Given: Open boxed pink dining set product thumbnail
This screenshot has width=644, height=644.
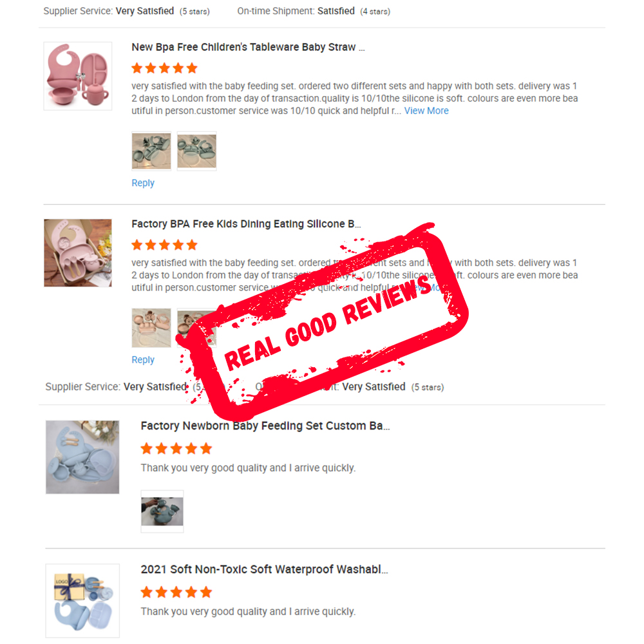Looking at the screenshot, I should pyautogui.click(x=78, y=253).
